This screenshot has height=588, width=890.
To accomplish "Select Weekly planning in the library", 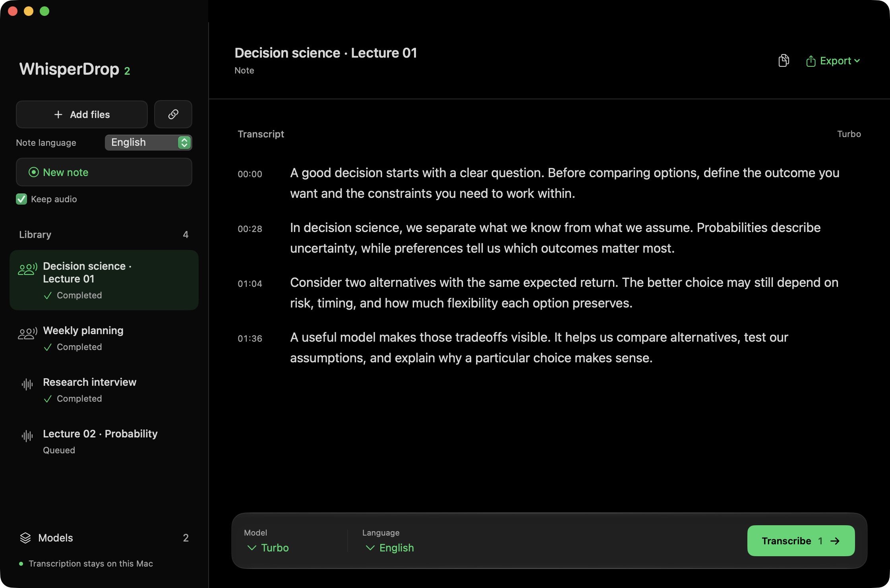I will [104, 338].
